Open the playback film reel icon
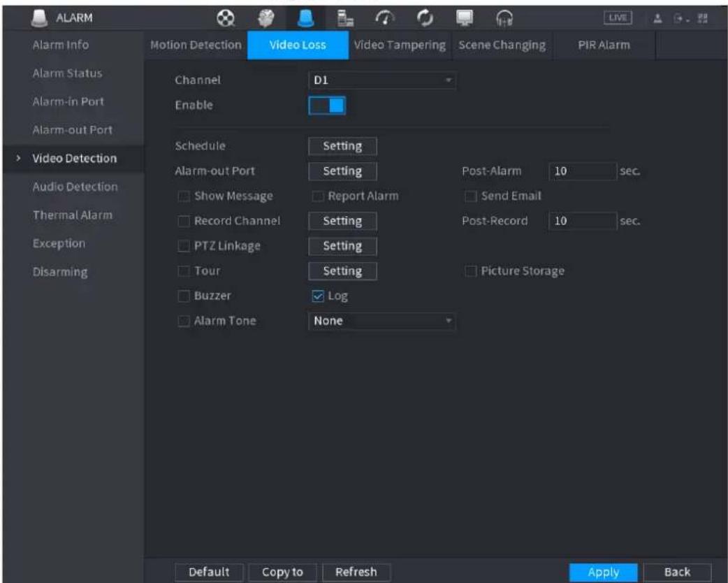This screenshot has width=728, height=583. pyautogui.click(x=226, y=18)
